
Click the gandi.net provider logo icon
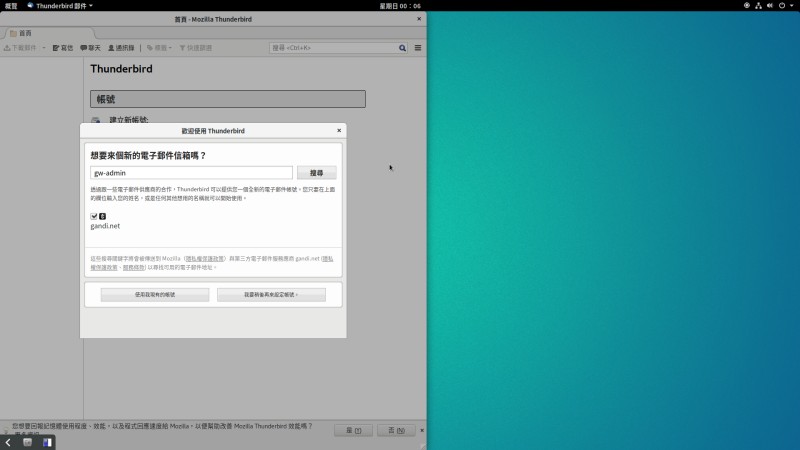(103, 216)
